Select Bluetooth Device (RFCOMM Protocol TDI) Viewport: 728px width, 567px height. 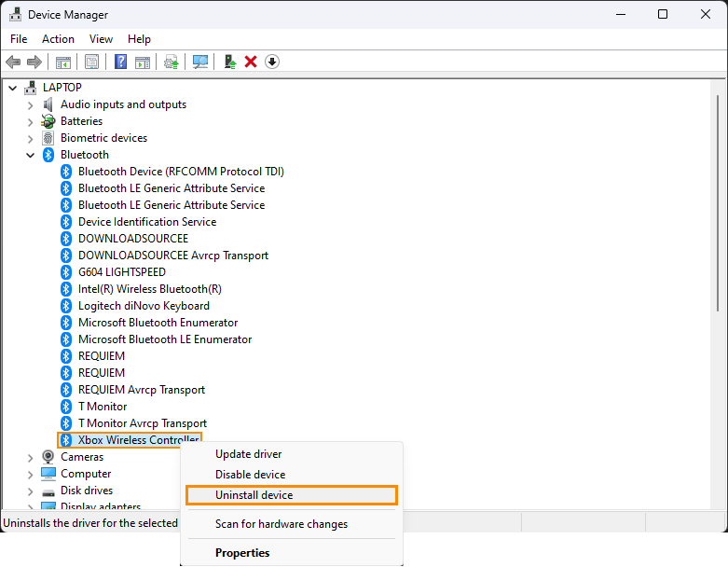point(181,172)
